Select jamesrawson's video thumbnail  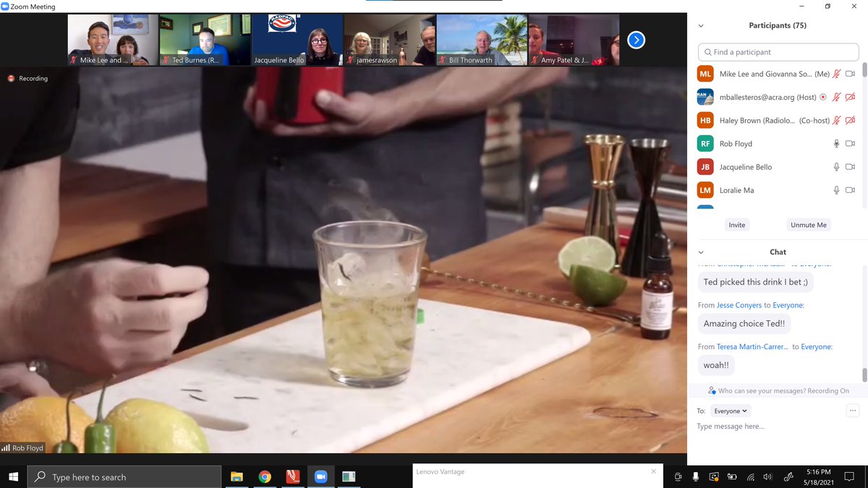tap(390, 40)
